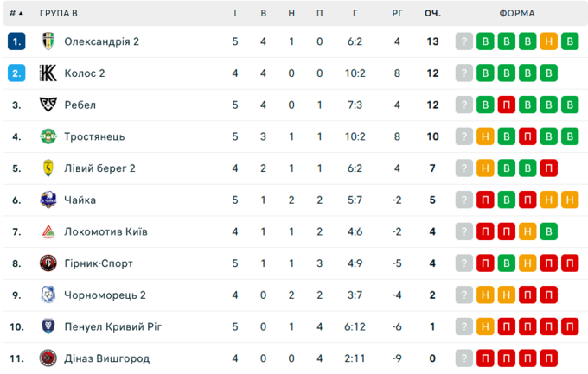Click Ребел's red П loss badge
The image size is (588, 374).
point(507,105)
